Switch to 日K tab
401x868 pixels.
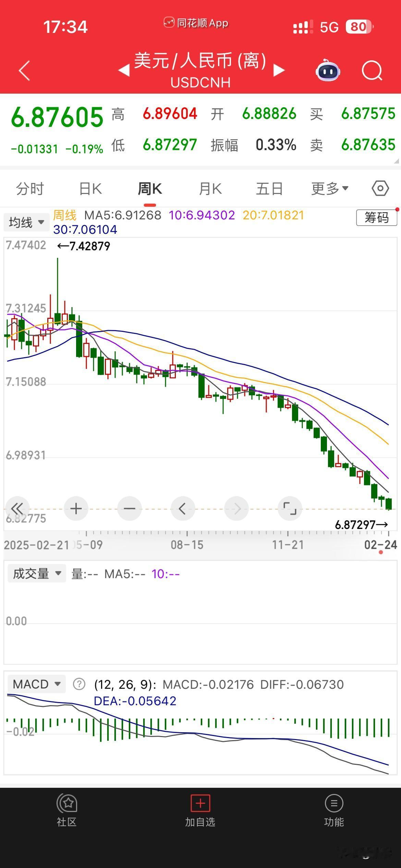tap(90, 189)
